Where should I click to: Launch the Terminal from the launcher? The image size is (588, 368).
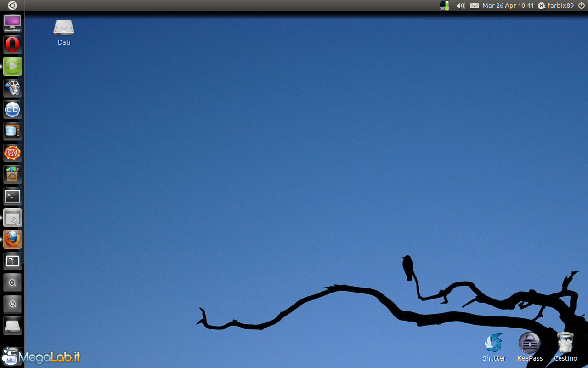pyautogui.click(x=12, y=196)
